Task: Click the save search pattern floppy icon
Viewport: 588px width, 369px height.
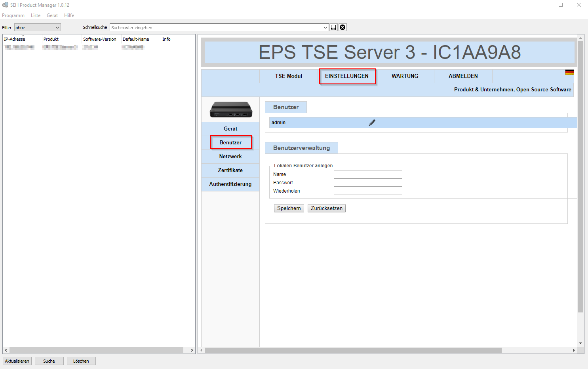Action: click(333, 27)
